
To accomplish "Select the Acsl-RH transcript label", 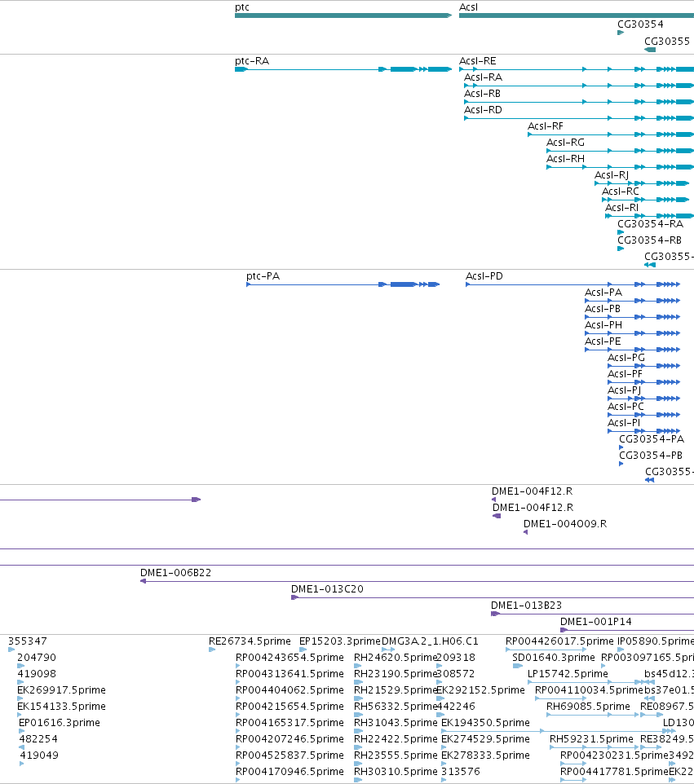I will click(x=565, y=158).
